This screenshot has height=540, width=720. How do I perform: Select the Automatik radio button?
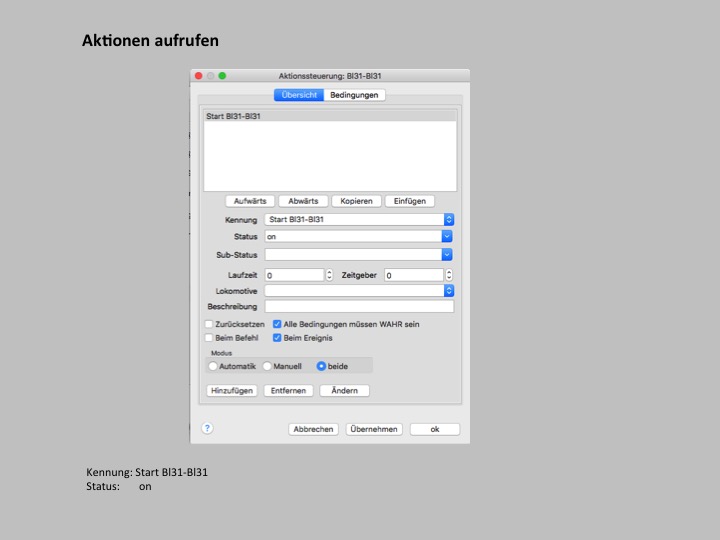(213, 366)
